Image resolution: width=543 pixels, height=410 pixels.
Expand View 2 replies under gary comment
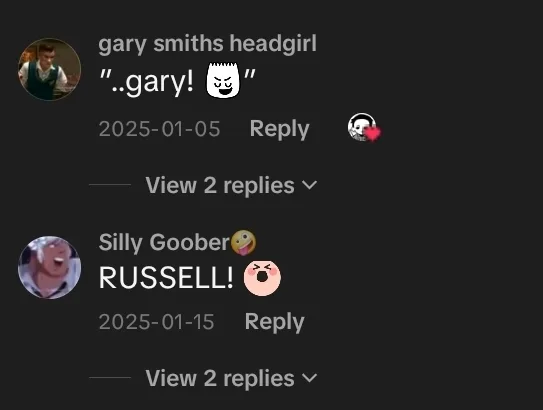231,185
